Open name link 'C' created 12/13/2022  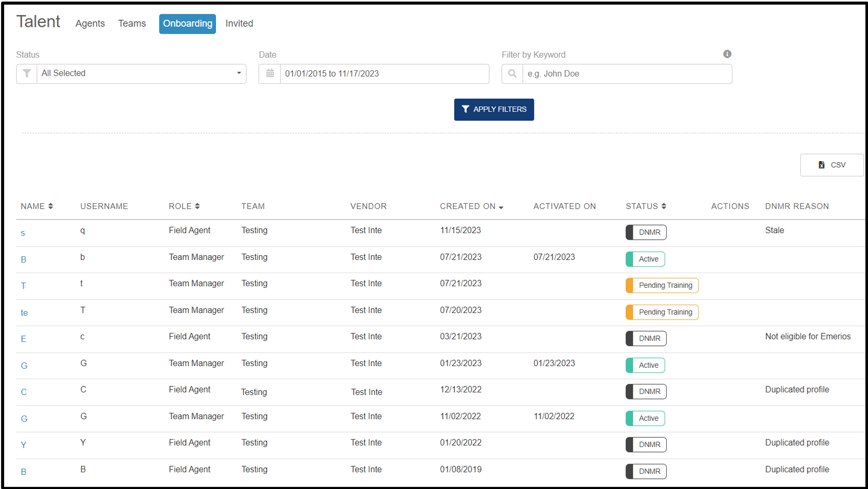(24, 392)
